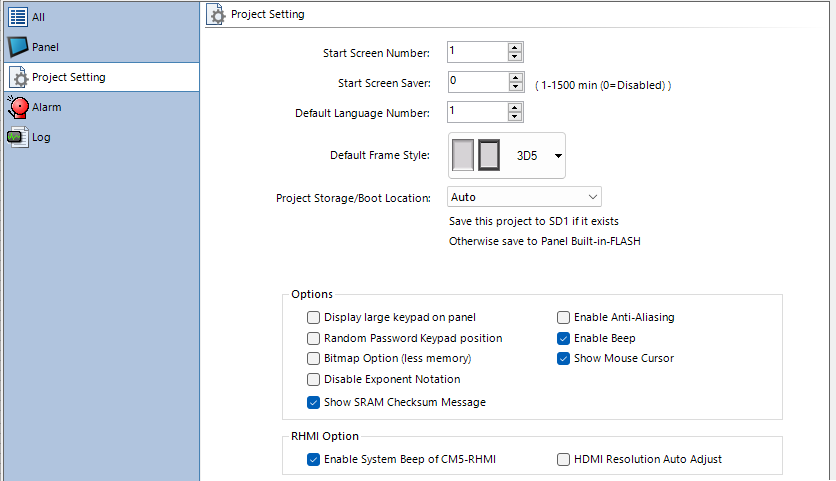This screenshot has width=836, height=481.
Task: Enable Display large keypad on panel
Action: [x=314, y=317]
